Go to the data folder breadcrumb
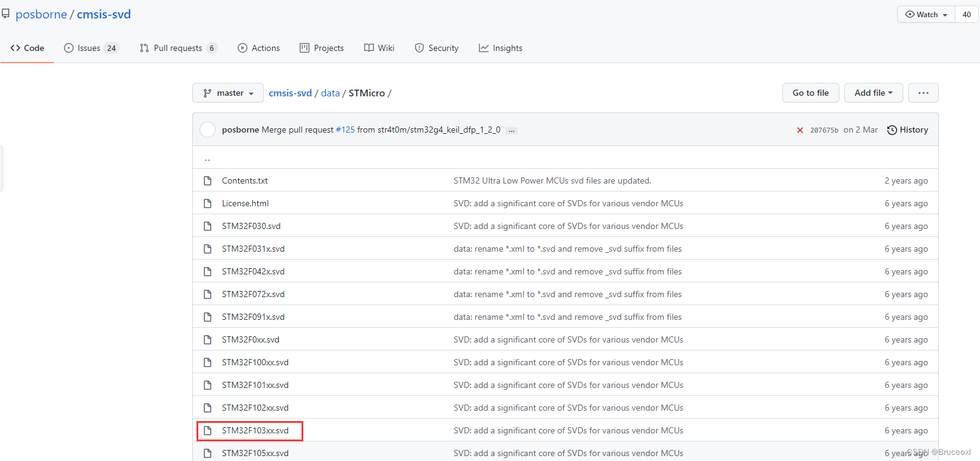The width and height of the screenshot is (980, 461). click(x=330, y=93)
